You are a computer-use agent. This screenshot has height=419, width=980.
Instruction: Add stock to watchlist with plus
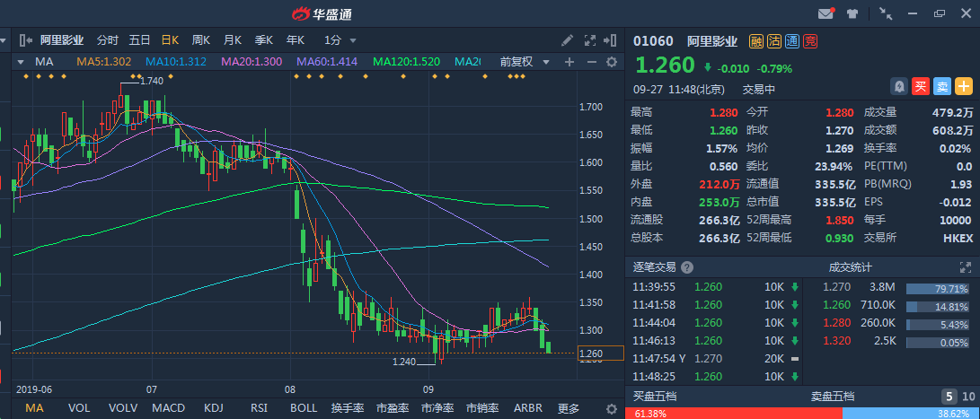(963, 87)
